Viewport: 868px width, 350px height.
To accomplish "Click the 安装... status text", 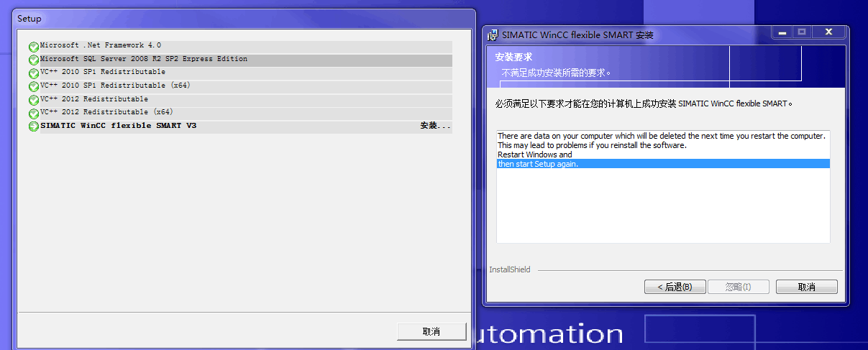I will (x=436, y=126).
